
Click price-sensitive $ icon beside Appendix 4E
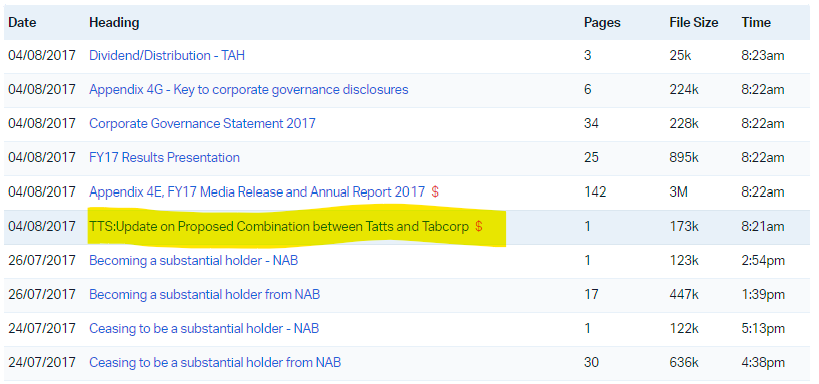tap(435, 192)
